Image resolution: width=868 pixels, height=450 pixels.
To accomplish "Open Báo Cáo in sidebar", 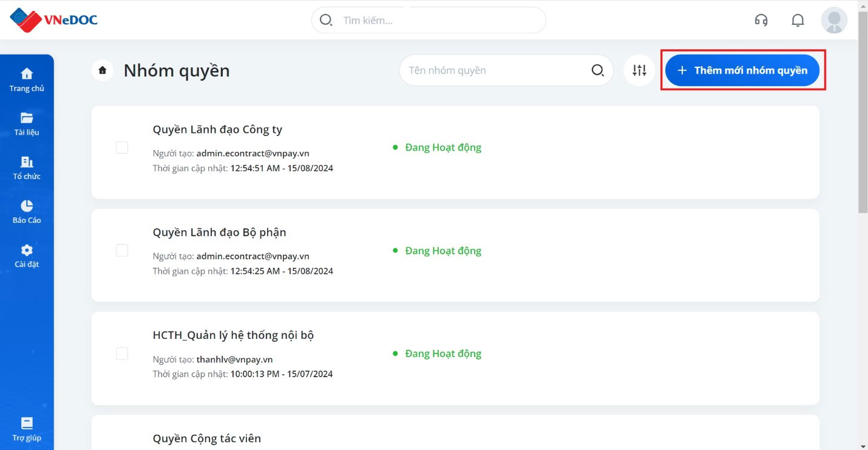I will pyautogui.click(x=27, y=212).
